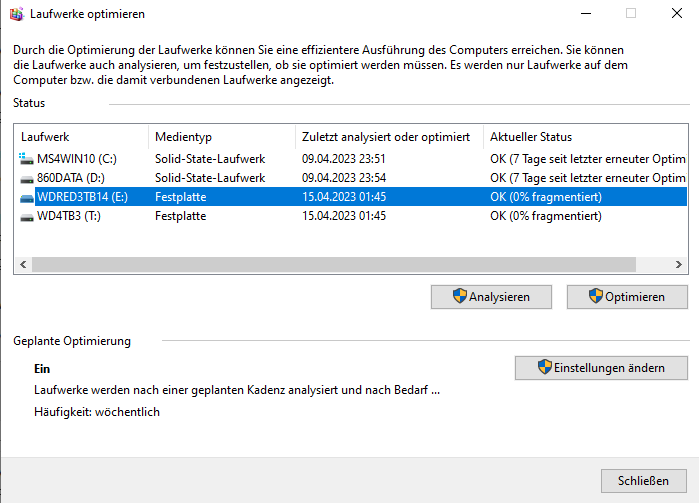Click the 860DATA (D:) drive icon
The width and height of the screenshot is (699, 503).
pos(27,179)
